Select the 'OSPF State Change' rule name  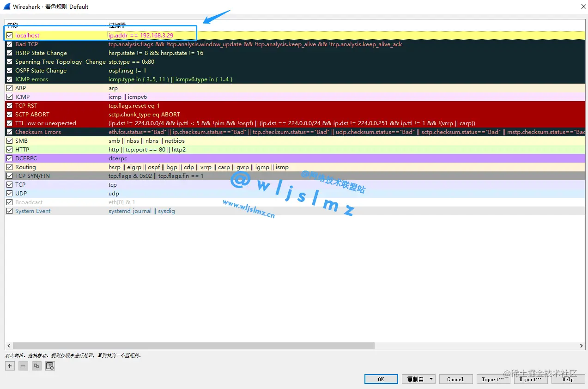pyautogui.click(x=41, y=71)
